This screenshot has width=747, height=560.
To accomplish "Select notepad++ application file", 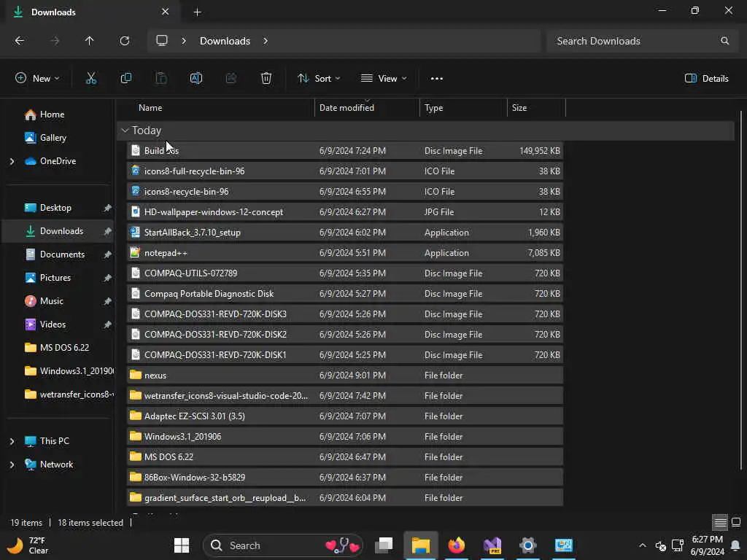I will 345,253.
